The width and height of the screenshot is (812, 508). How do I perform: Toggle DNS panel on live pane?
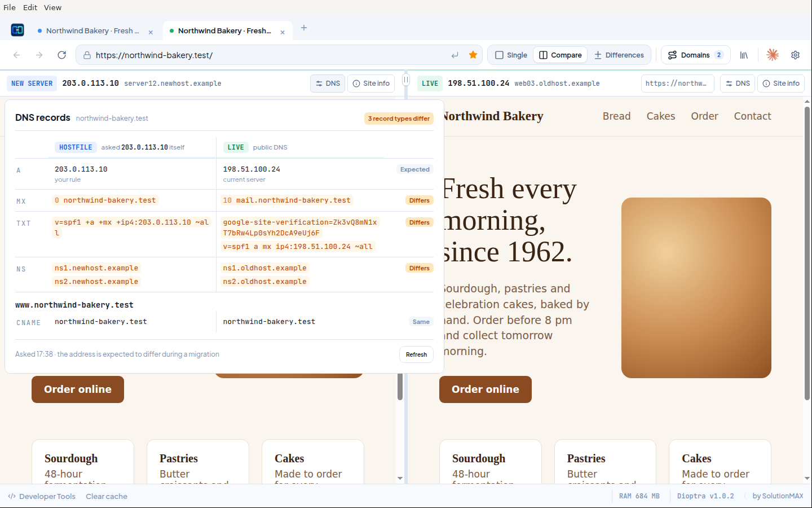738,84
